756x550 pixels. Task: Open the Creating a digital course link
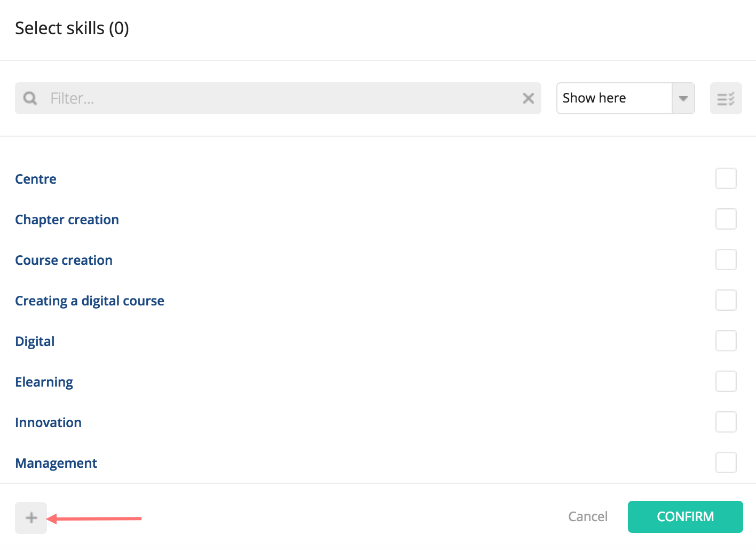90,301
